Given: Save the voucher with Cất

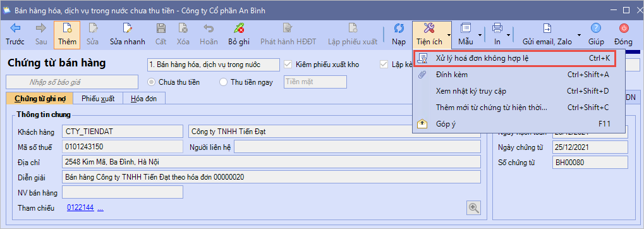Looking at the screenshot, I should click(161, 34).
